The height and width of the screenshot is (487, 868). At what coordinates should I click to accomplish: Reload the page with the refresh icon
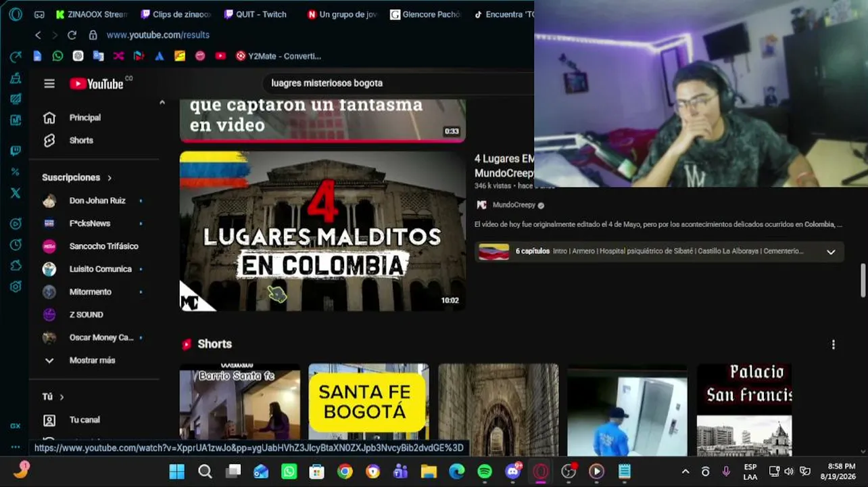click(x=72, y=35)
